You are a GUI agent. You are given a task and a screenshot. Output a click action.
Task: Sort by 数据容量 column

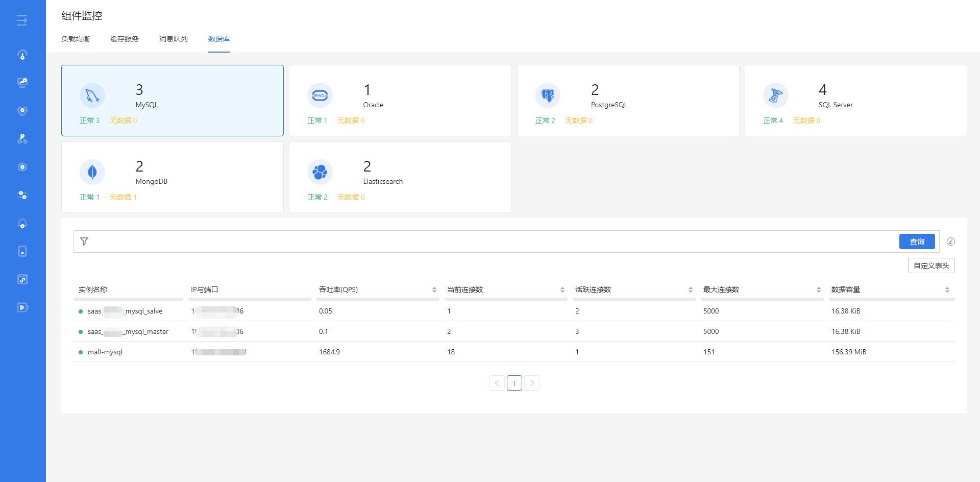point(947,290)
